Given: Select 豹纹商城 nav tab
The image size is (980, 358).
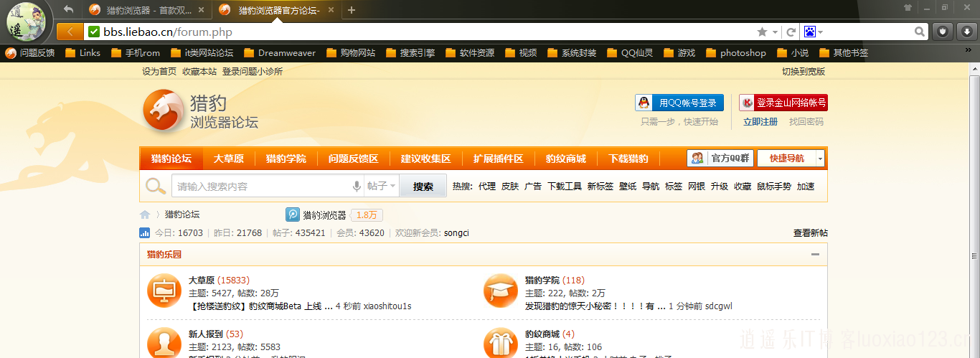Looking at the screenshot, I should (566, 159).
